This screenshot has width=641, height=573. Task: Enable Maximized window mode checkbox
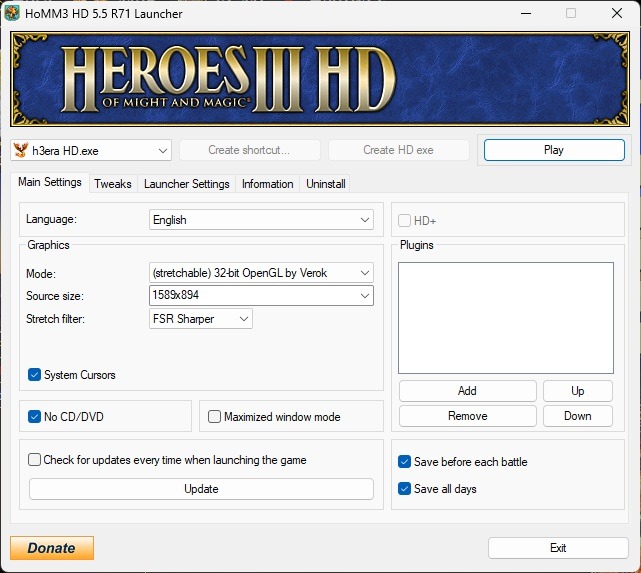click(214, 416)
